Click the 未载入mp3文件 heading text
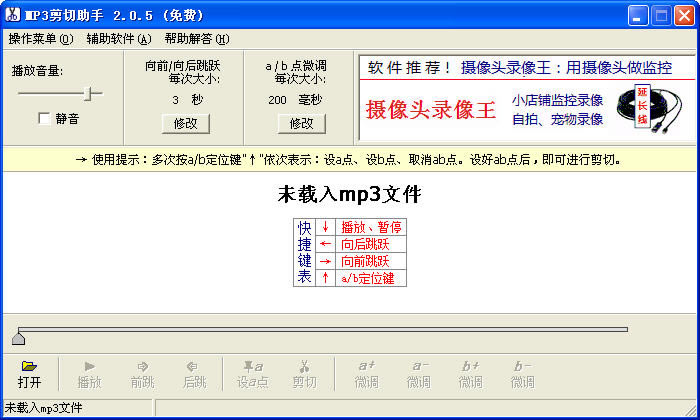The height and width of the screenshot is (420, 700). [x=350, y=195]
